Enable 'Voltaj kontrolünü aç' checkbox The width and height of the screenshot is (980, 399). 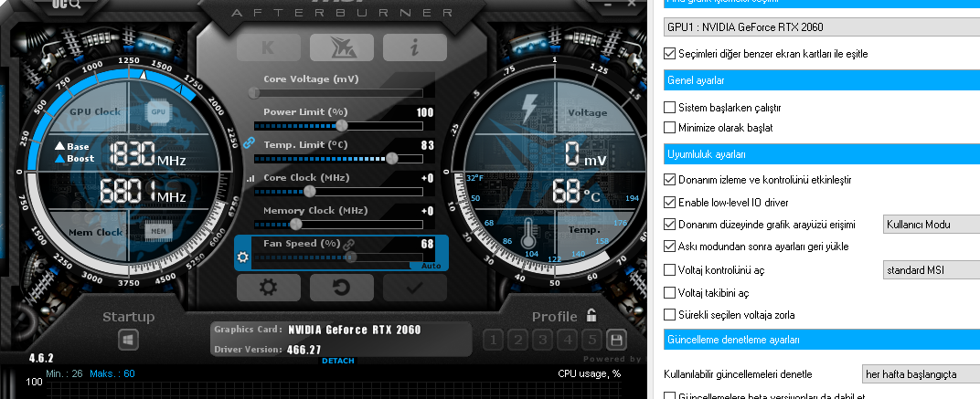[669, 269]
